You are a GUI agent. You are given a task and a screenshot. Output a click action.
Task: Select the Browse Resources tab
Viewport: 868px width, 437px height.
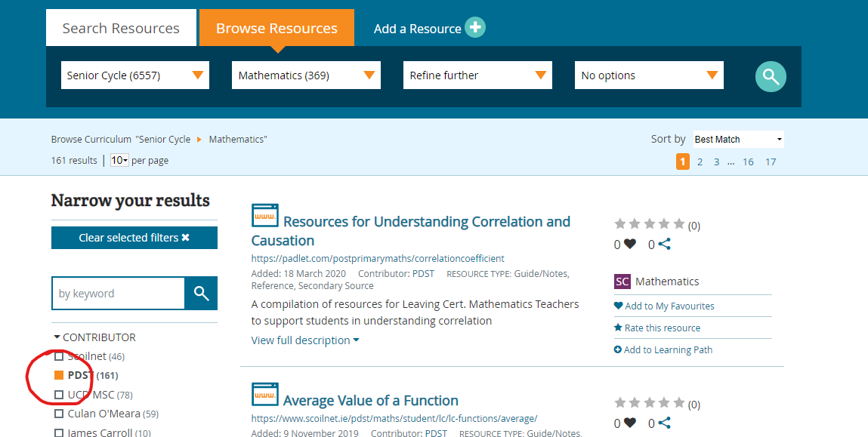click(276, 29)
